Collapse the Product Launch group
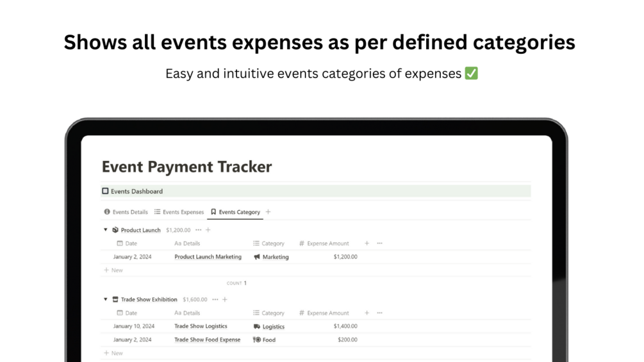 [x=106, y=230]
